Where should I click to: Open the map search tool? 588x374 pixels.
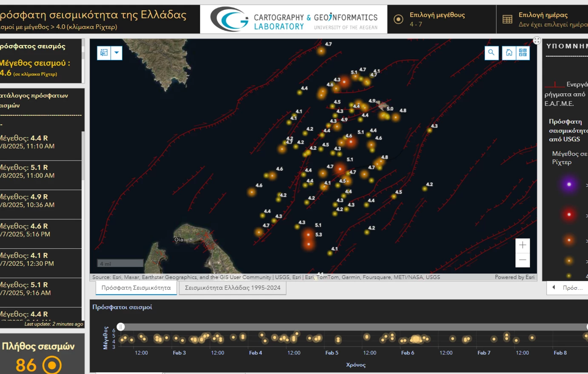[491, 52]
